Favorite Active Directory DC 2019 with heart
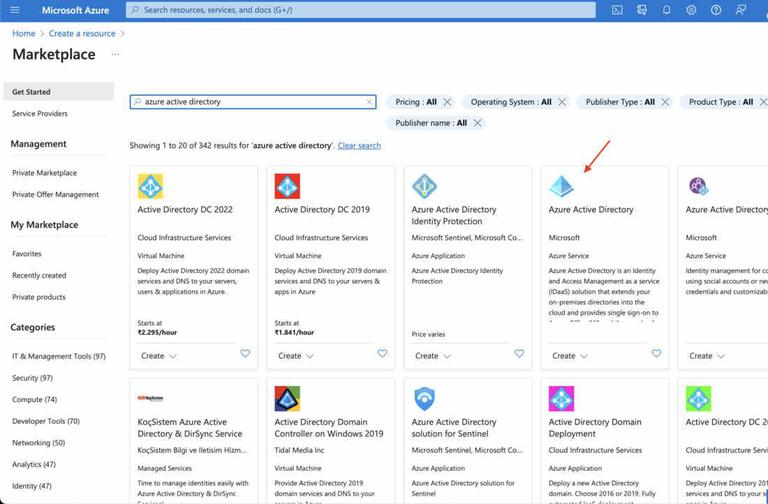This screenshot has height=504, width=768. pyautogui.click(x=383, y=353)
